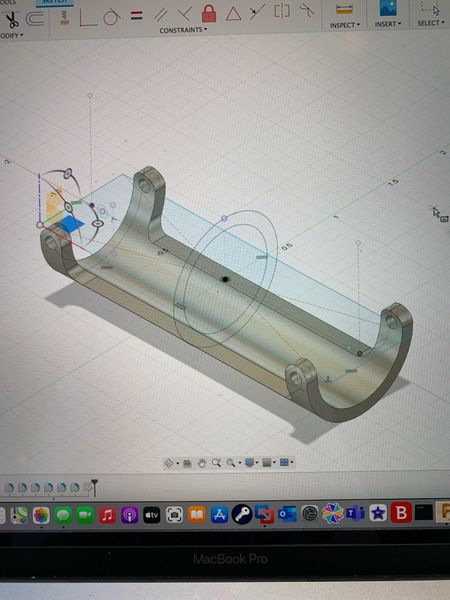Choose the Offset tool icon
450x600 pixels.
[35, 19]
